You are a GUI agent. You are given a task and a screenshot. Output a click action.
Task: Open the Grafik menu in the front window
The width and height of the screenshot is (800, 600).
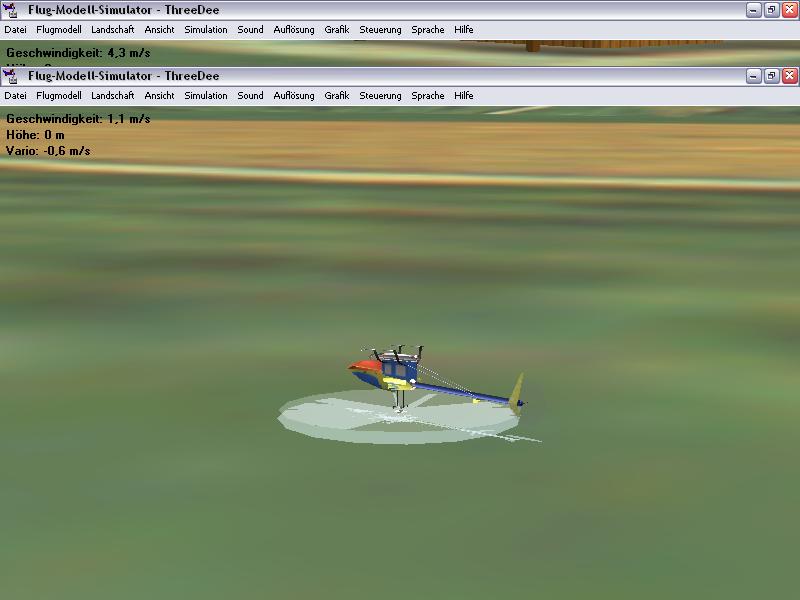coord(337,96)
